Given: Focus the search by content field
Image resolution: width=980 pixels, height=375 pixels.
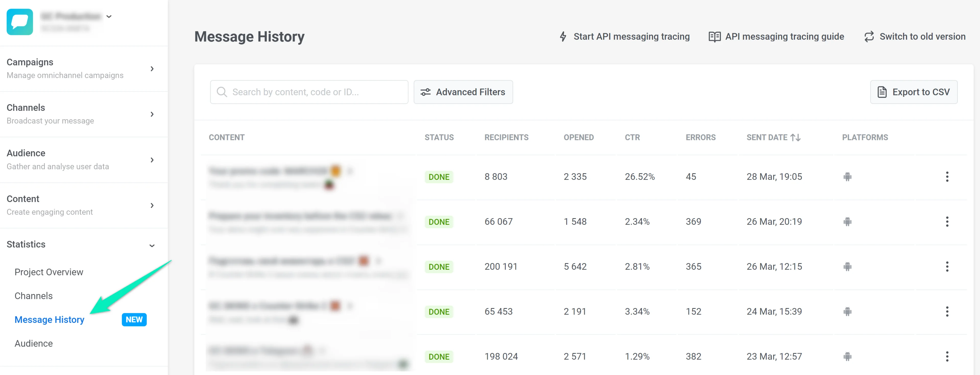Looking at the screenshot, I should pos(316,92).
